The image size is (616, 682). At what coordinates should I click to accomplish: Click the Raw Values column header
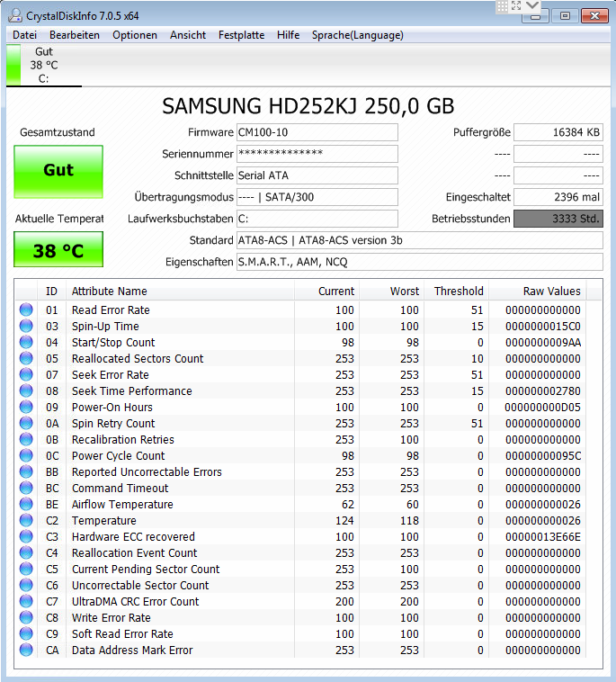[x=538, y=291]
